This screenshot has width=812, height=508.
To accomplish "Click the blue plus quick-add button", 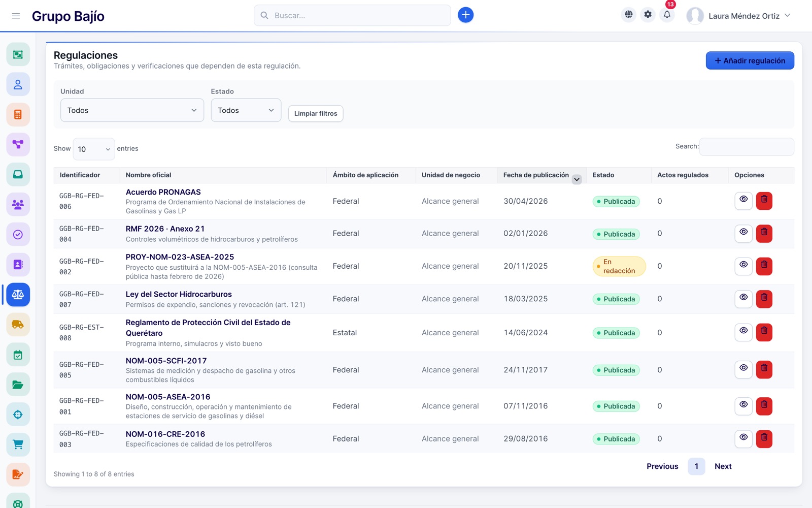I will click(465, 15).
